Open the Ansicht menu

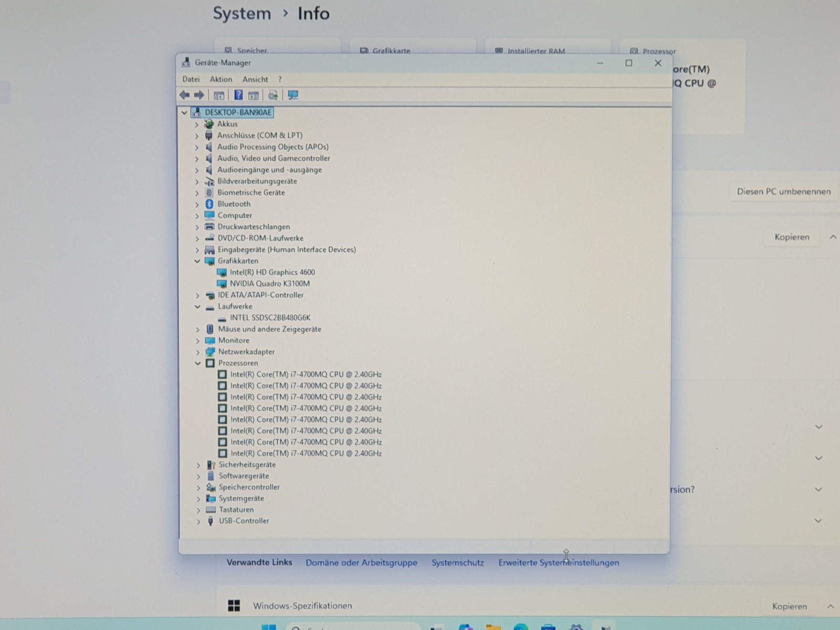click(255, 79)
